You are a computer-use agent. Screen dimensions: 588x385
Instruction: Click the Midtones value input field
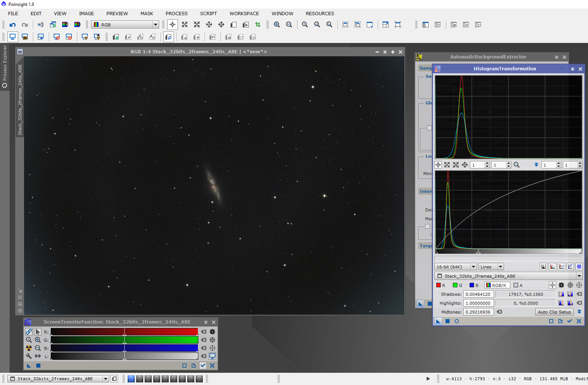(478, 312)
